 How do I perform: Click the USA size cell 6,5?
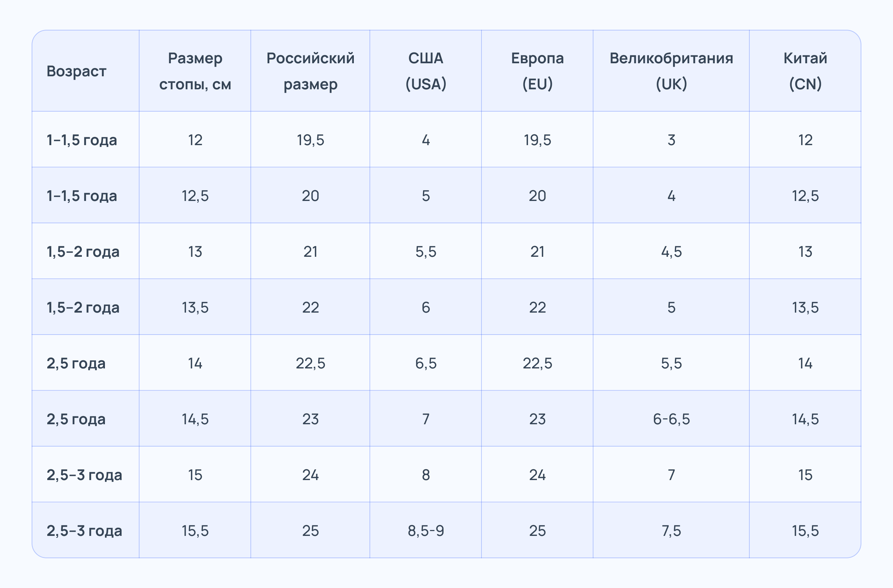coord(426,363)
